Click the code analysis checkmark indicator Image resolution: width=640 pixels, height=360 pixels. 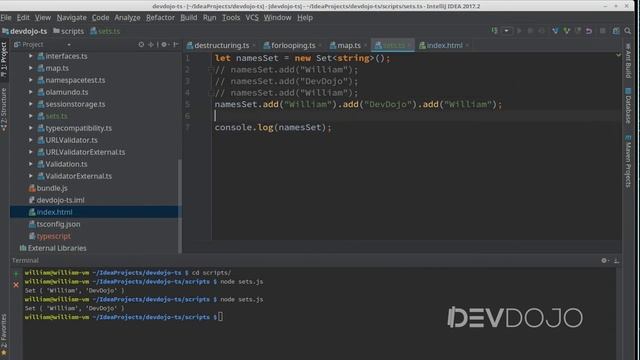[618, 55]
